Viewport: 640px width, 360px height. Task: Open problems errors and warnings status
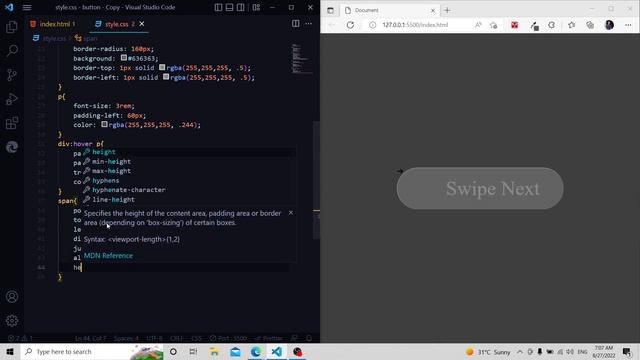[x=20, y=338]
